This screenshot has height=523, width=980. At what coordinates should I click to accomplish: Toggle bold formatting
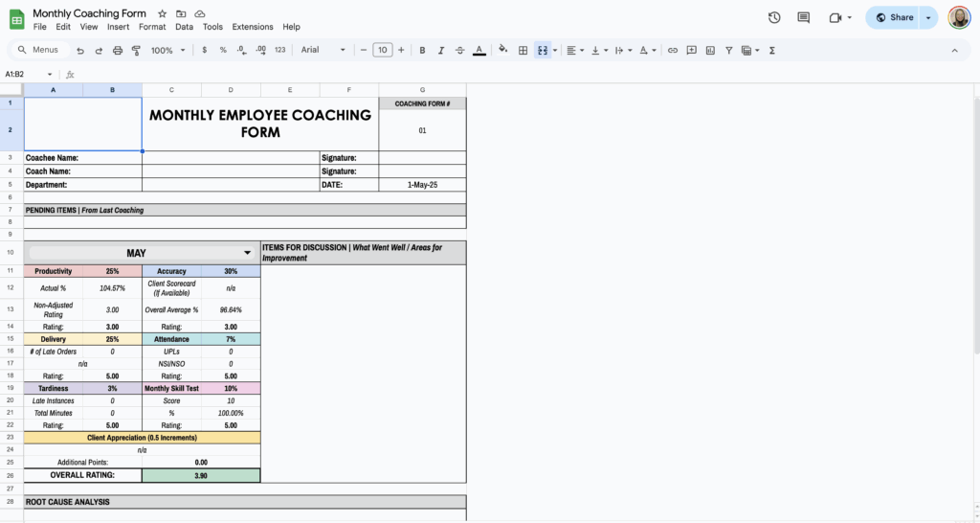click(x=422, y=51)
